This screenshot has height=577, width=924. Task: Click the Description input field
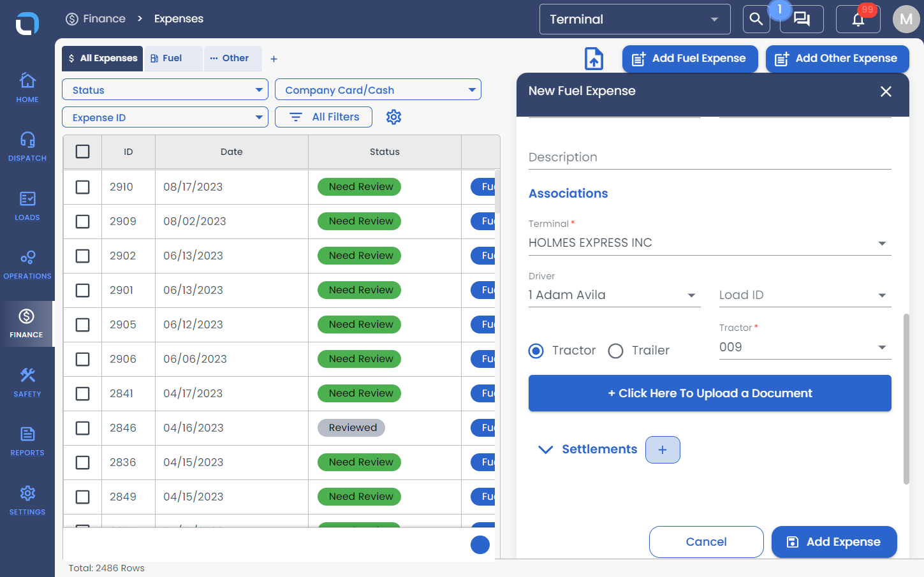click(x=710, y=157)
